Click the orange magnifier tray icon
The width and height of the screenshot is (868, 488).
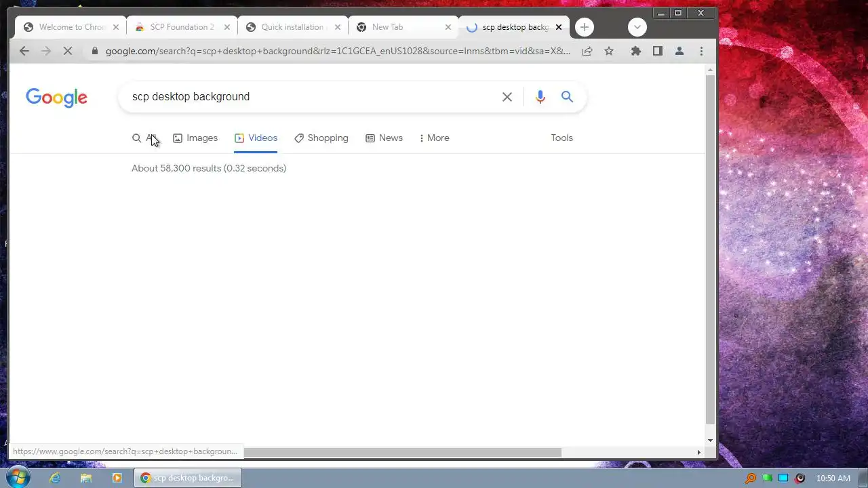751,479
